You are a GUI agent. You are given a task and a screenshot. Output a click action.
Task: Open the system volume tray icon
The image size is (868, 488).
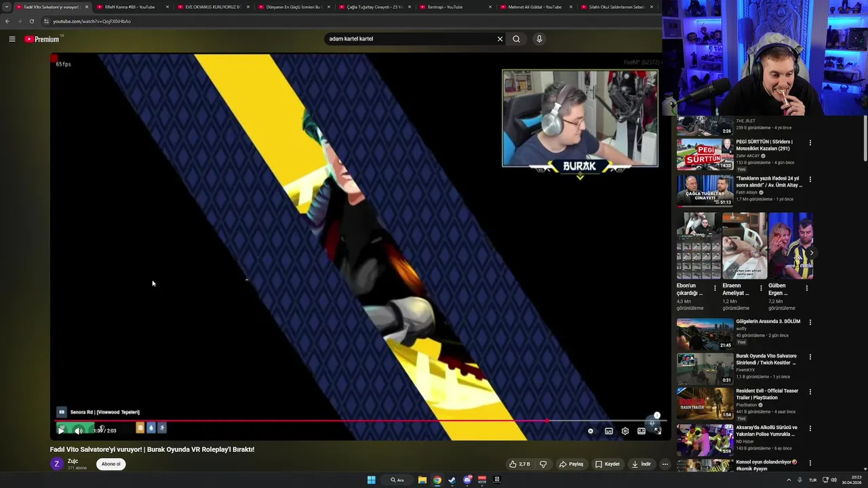[834, 480]
